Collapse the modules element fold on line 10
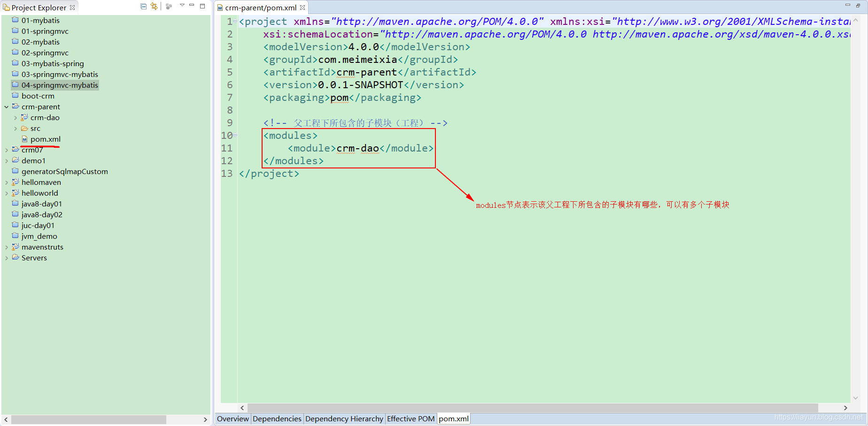This screenshot has height=426, width=868. pos(235,135)
